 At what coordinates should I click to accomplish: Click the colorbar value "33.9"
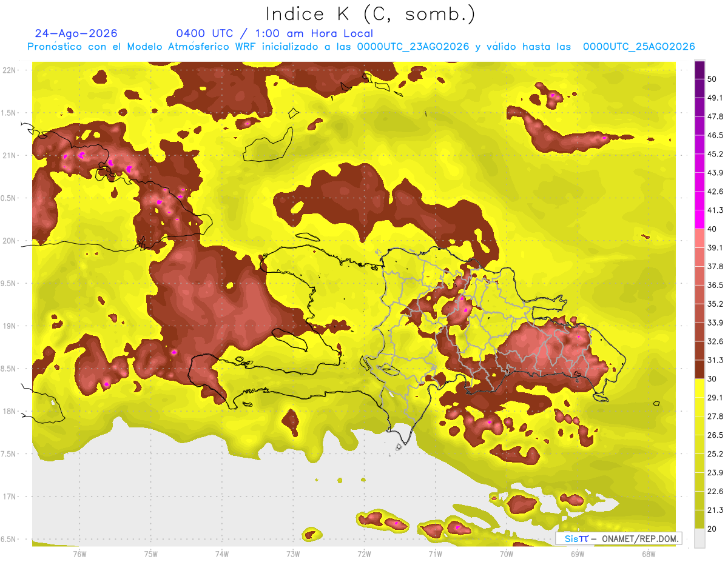pos(715,323)
